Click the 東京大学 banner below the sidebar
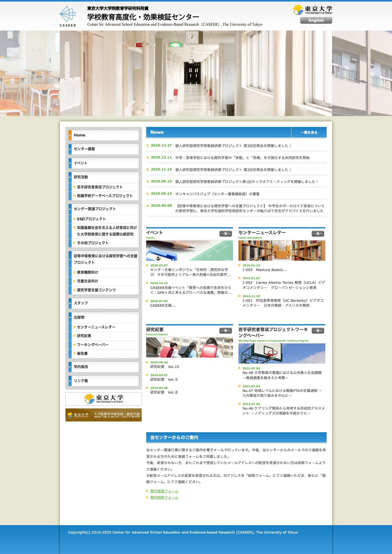Viewport: 392px width, 554px height. (103, 399)
